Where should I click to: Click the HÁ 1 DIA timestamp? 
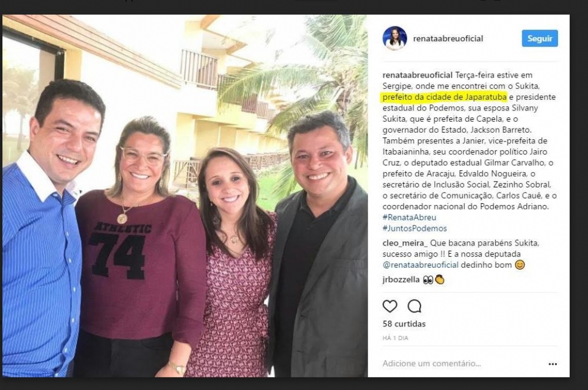[x=395, y=338]
